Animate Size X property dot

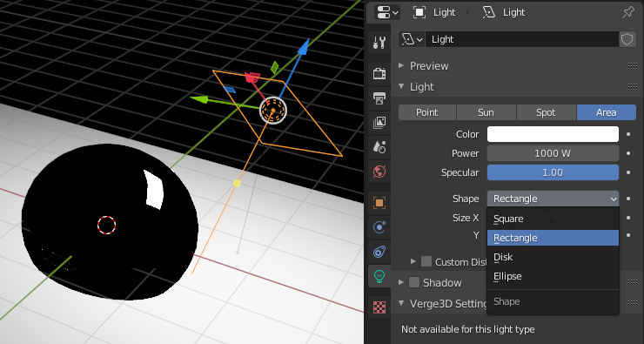click(628, 218)
